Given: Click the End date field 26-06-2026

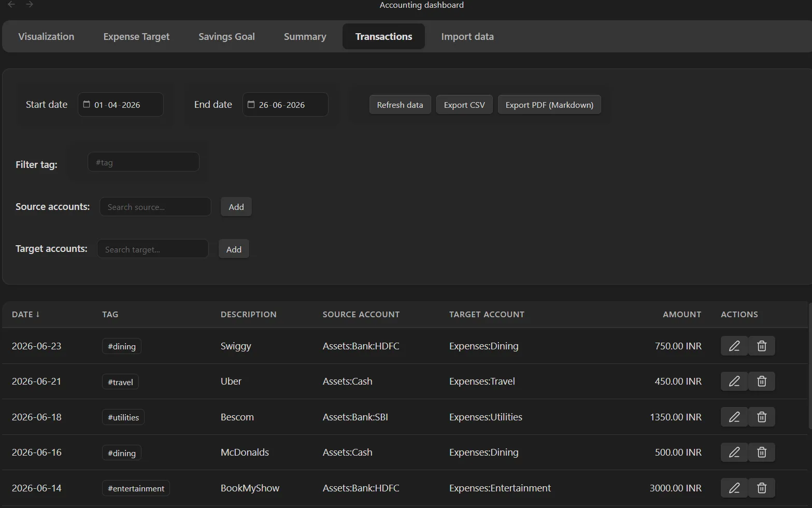Looking at the screenshot, I should pyautogui.click(x=286, y=105).
